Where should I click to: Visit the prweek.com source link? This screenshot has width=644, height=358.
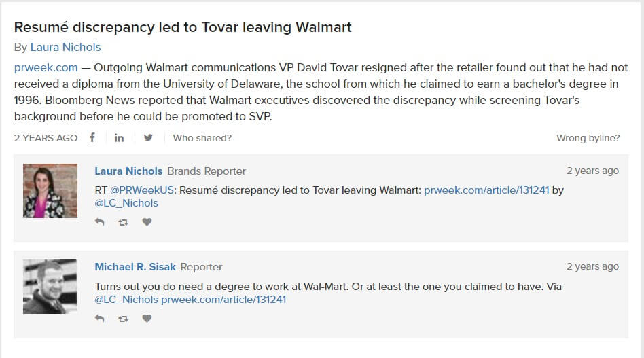click(x=46, y=68)
